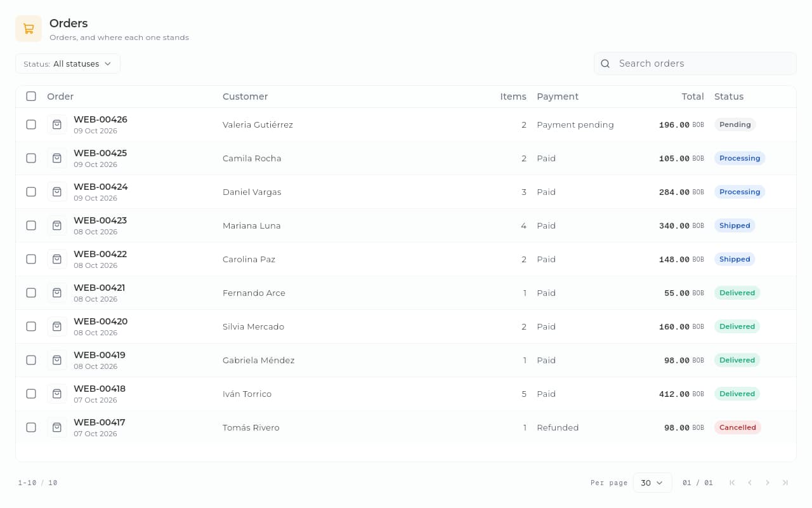Click customer name Valeria Gutiérrez
Screen dimensions: 812x508
pyautogui.click(x=258, y=124)
